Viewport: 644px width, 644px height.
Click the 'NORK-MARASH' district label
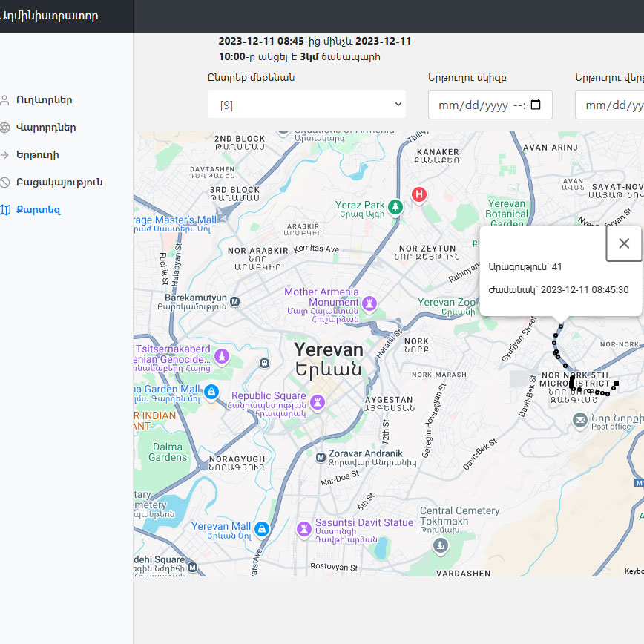click(439, 375)
